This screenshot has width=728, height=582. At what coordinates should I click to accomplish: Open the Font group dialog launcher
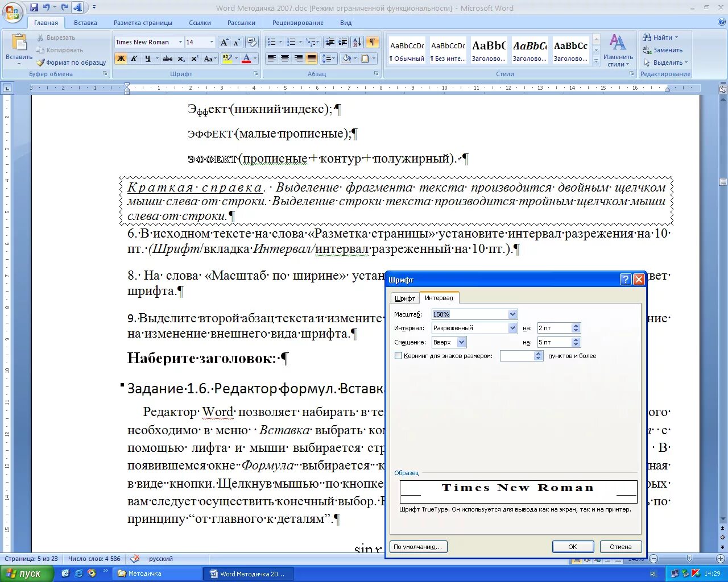(255, 74)
